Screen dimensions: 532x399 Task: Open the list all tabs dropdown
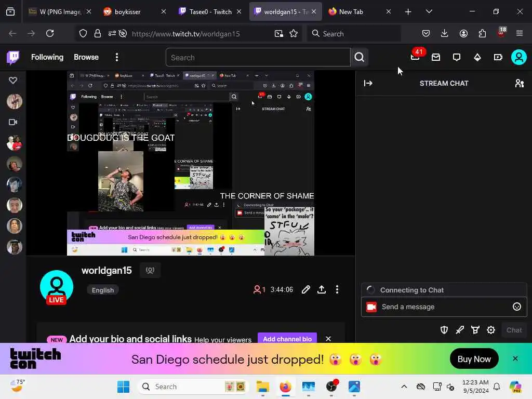coord(429,12)
